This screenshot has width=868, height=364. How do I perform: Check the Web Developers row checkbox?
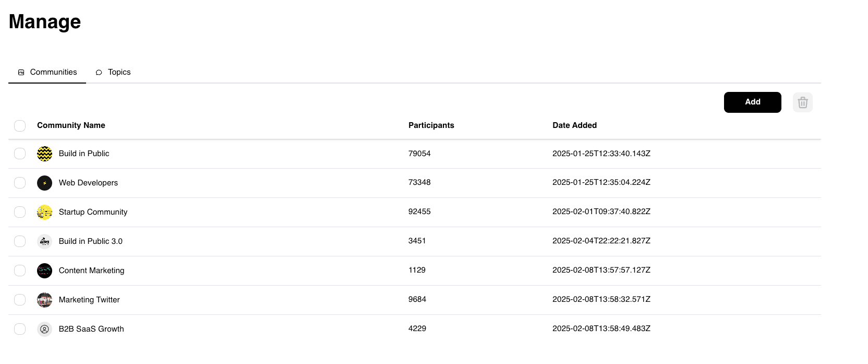point(20,183)
